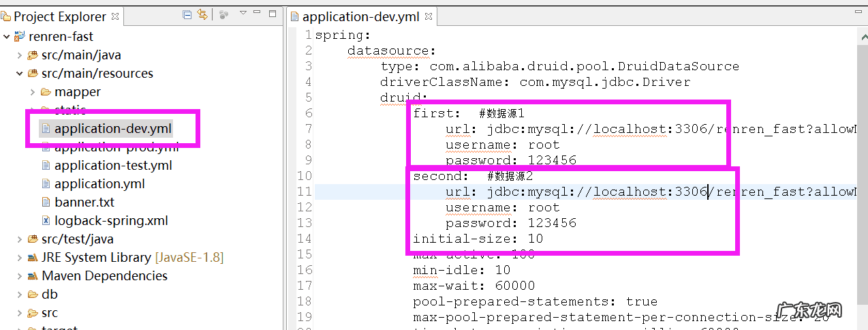The width and height of the screenshot is (868, 330).
Task: Expand the Maven Dependencies node
Action: click(20, 275)
